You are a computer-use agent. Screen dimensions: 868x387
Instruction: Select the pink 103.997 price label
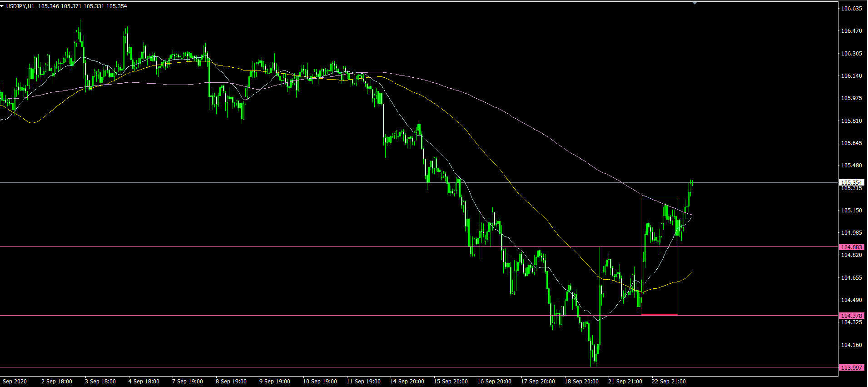pos(851,367)
